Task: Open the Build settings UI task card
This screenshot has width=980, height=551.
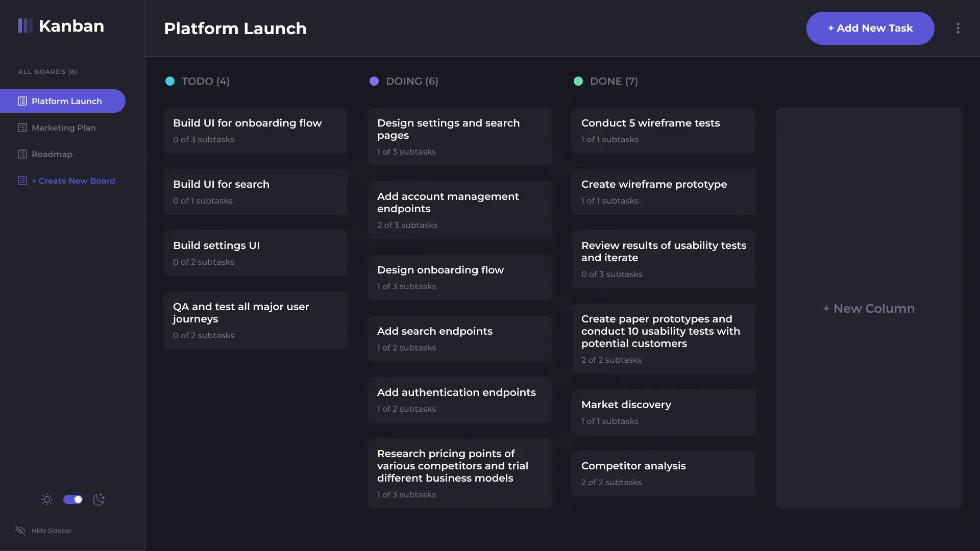Action: tap(255, 253)
